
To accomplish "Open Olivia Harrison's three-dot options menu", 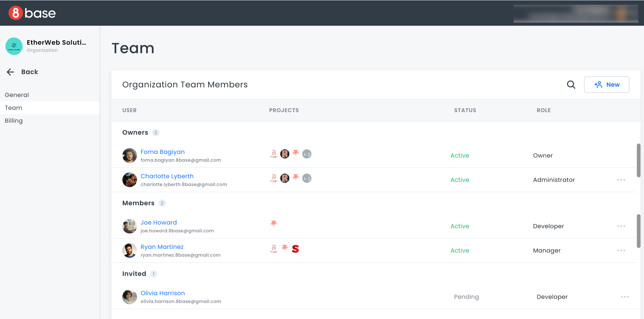I will (624, 297).
